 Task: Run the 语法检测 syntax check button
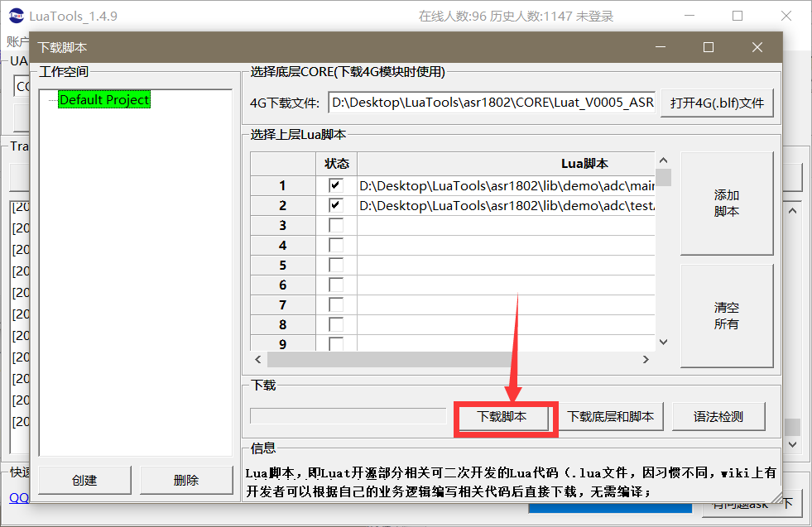[x=718, y=417]
